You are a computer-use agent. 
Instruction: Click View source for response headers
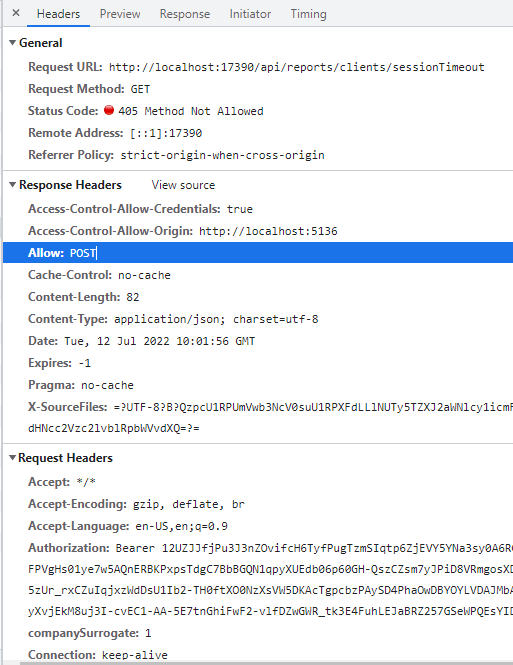coord(183,185)
